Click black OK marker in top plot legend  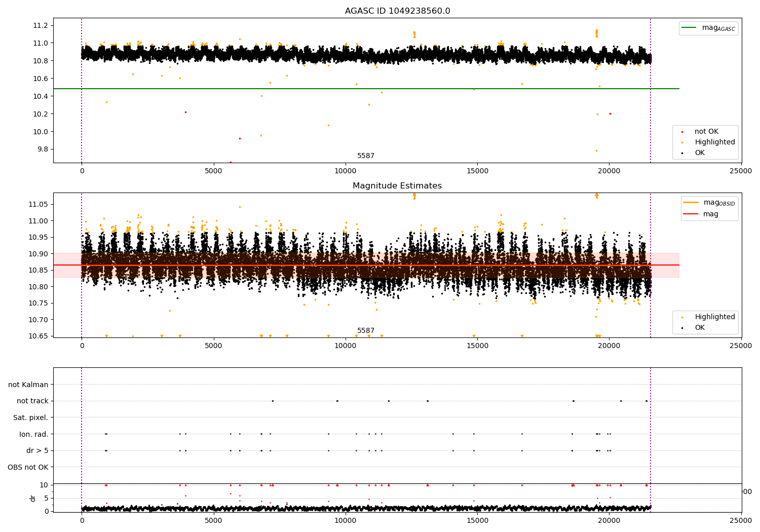[x=682, y=153]
